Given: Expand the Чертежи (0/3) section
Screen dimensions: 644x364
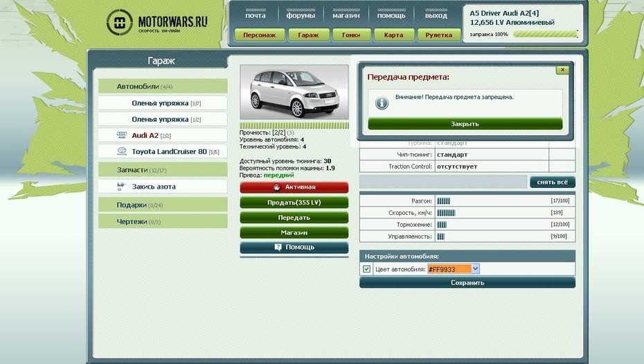Looking at the screenshot, I should pos(163,221).
